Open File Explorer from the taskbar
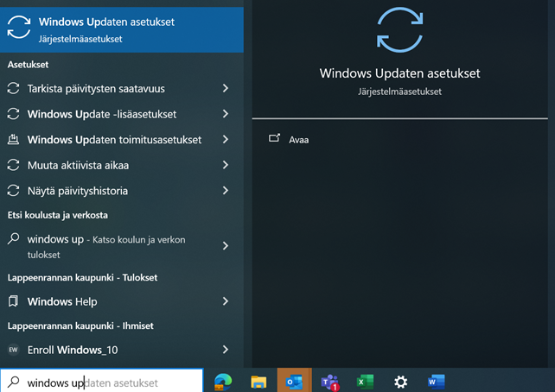 (258, 383)
